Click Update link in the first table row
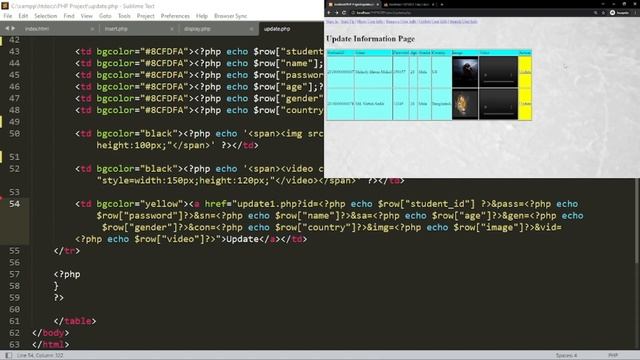This screenshot has height=360, width=640. [x=525, y=72]
